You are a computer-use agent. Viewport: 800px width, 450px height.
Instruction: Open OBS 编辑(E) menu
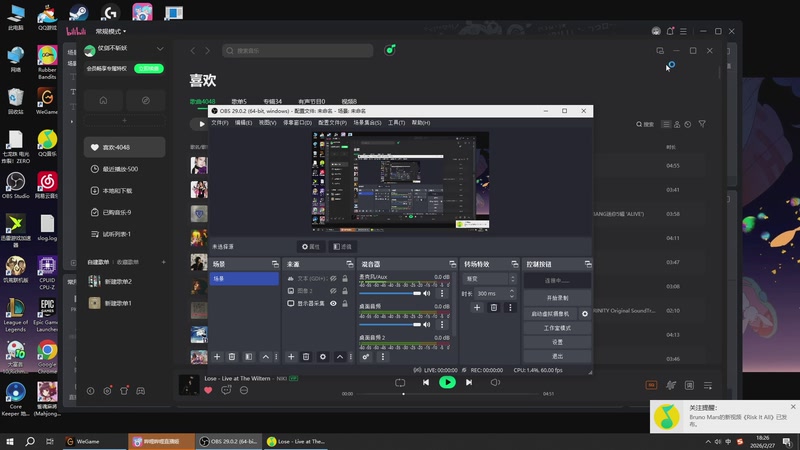click(243, 123)
